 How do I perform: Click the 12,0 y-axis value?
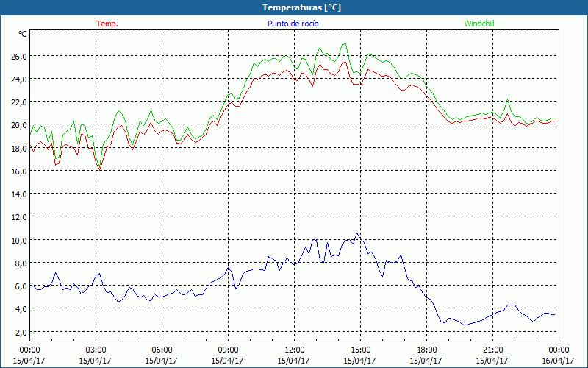point(19,217)
